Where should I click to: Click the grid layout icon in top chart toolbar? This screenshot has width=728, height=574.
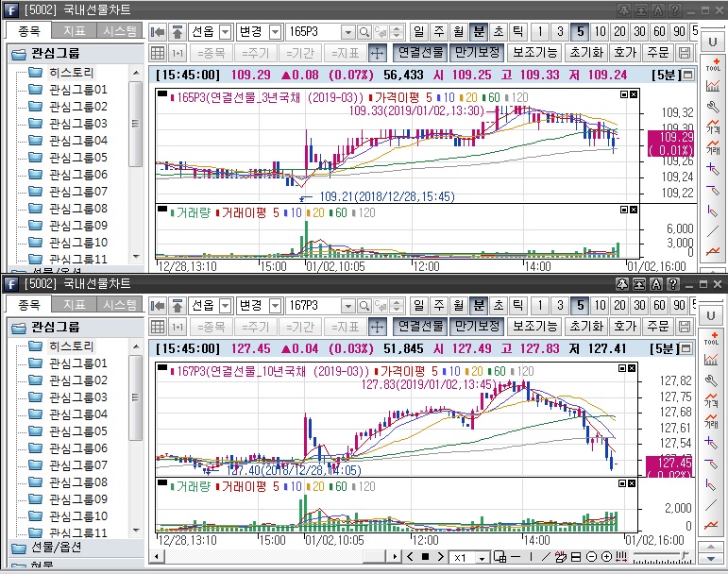click(158, 53)
